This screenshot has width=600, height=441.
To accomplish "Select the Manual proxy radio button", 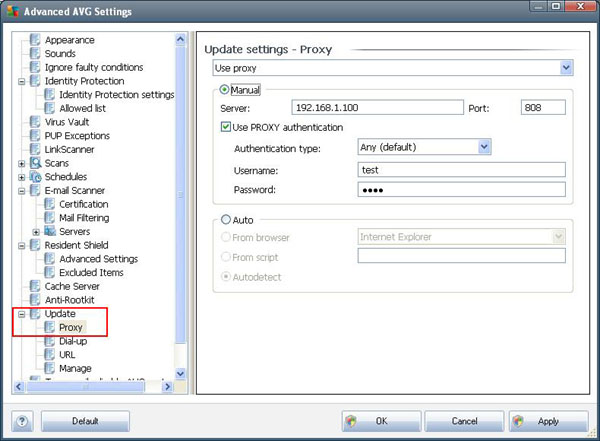I will (x=224, y=90).
